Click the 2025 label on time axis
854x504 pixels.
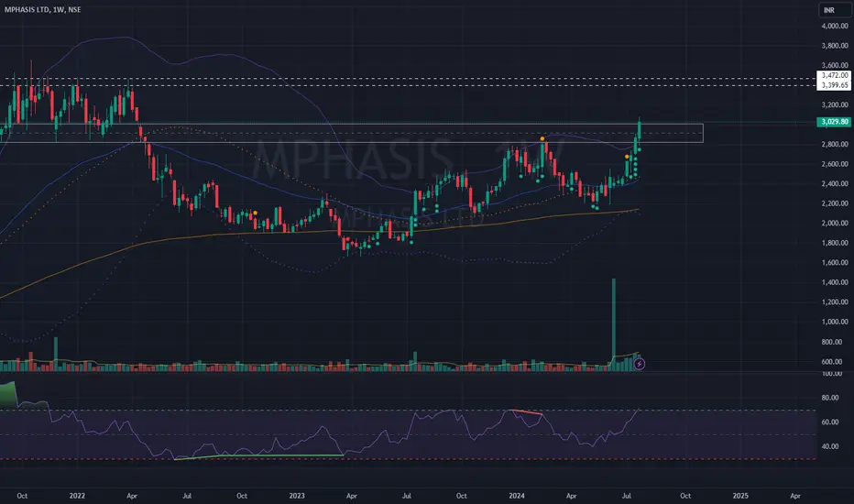coord(740,496)
